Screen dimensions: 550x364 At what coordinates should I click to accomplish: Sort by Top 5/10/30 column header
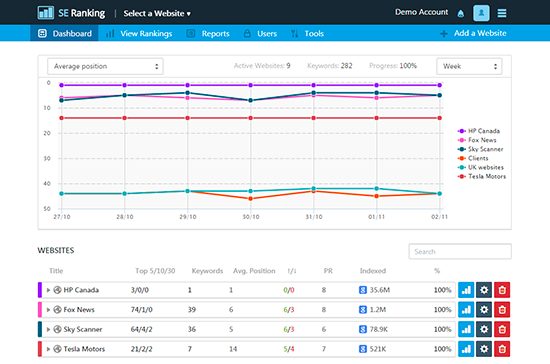pos(155,271)
